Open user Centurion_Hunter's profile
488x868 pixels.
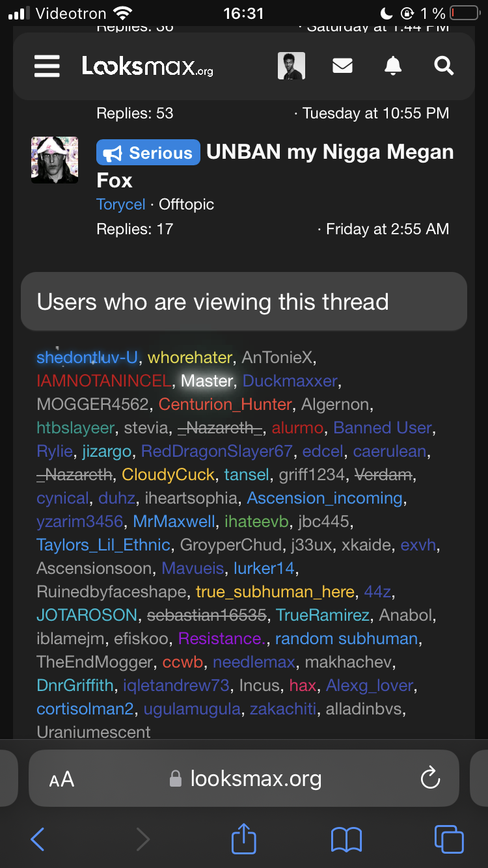click(x=225, y=404)
